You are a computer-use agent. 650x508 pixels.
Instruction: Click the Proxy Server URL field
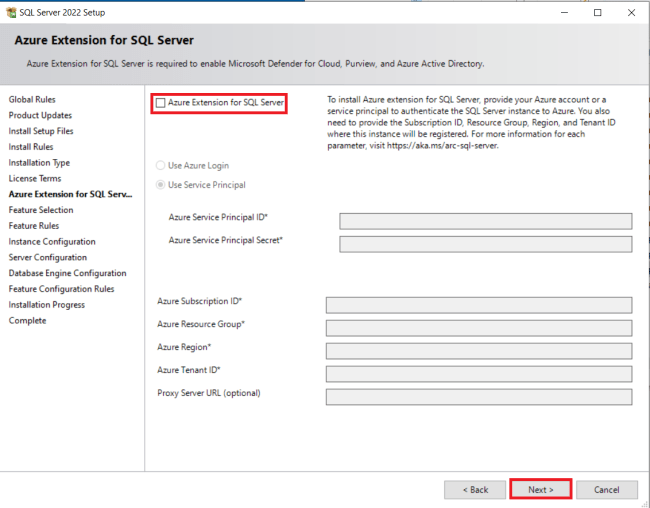pos(479,397)
